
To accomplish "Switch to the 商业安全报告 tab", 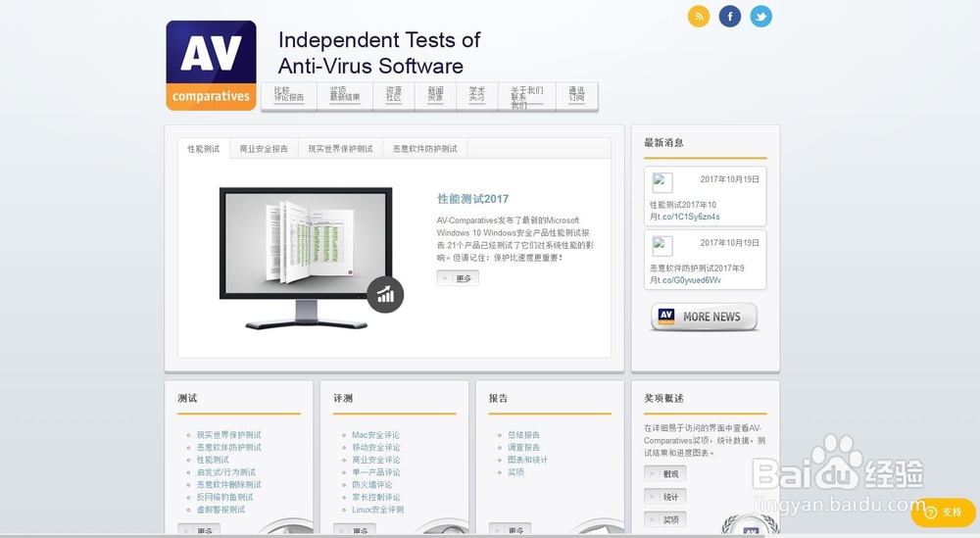I will (x=264, y=149).
